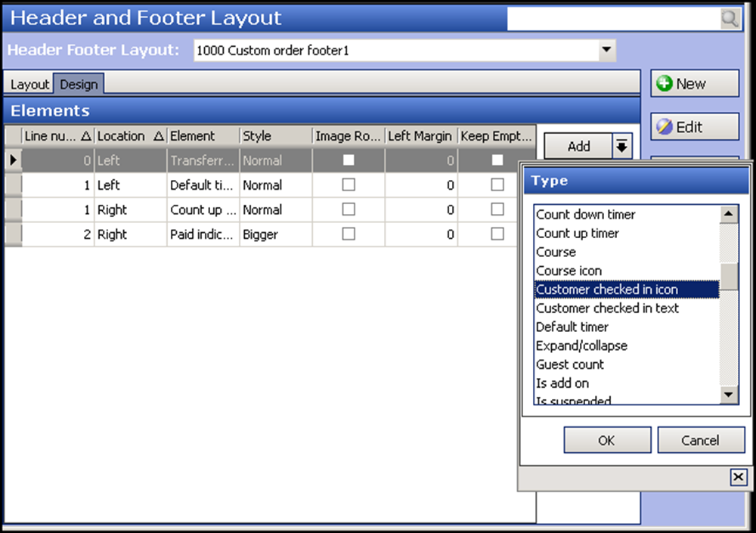The image size is (756, 533).
Task: Click Normal style cell in Count up row
Action: click(276, 209)
